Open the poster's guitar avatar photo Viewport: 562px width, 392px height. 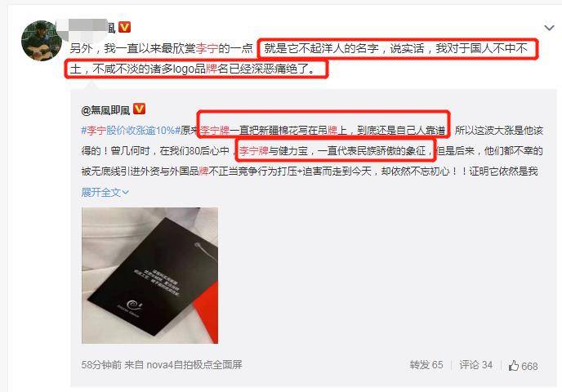click(x=41, y=41)
